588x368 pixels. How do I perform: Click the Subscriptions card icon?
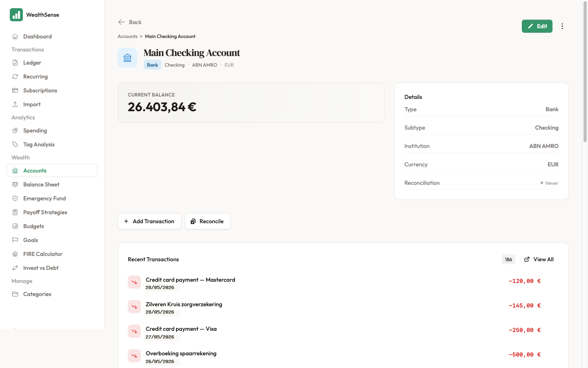pos(15,90)
